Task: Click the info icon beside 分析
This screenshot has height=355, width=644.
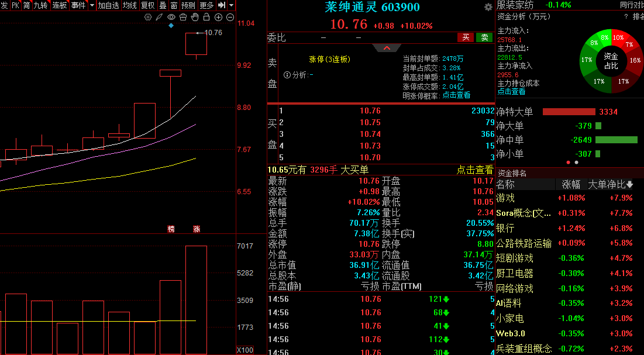Action: [288, 75]
